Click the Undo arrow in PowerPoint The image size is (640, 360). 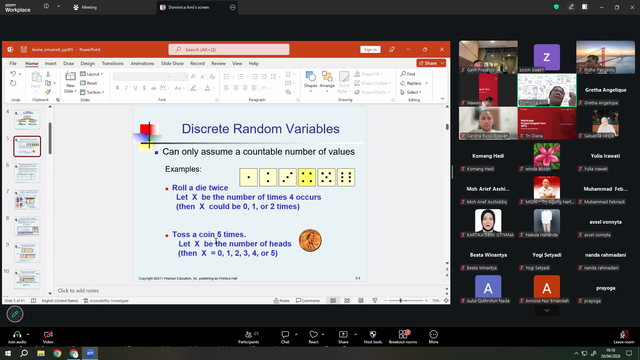13,74
